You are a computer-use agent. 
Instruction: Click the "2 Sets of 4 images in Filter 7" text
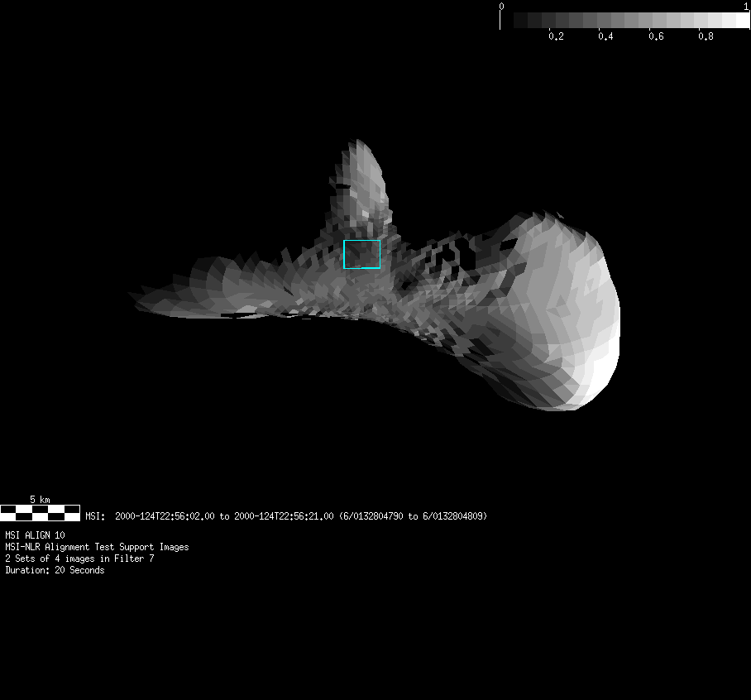(79, 559)
